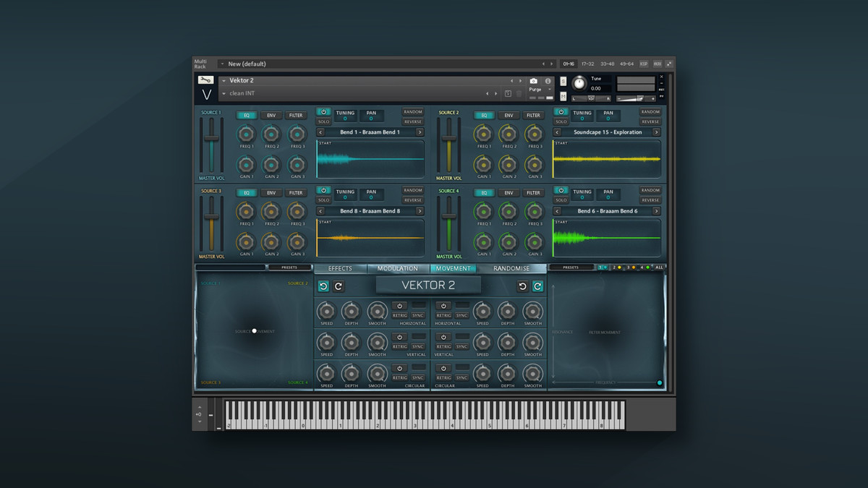Click the trash icon in instrument header

519,93
